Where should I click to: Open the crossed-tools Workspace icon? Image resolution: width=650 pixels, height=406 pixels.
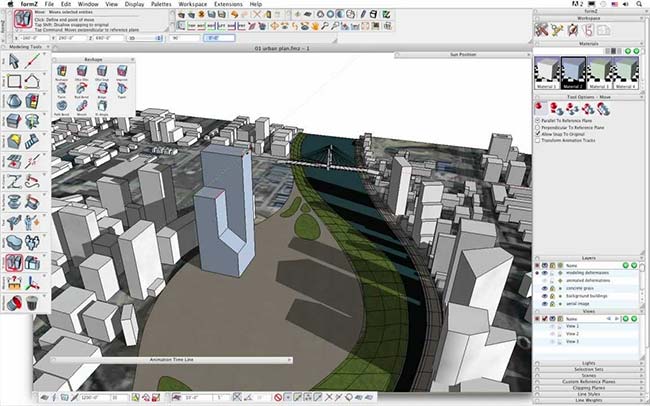coord(541,30)
